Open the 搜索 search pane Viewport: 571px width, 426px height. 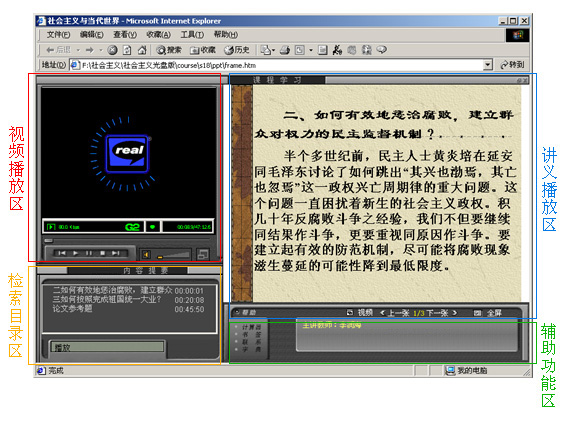[x=169, y=50]
